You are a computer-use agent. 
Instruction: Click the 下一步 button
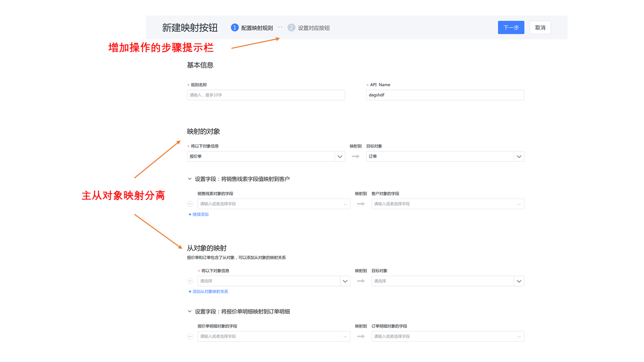511,28
